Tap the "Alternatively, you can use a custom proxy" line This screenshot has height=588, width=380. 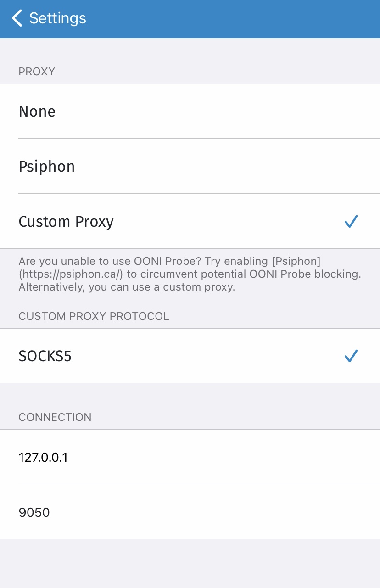127,287
